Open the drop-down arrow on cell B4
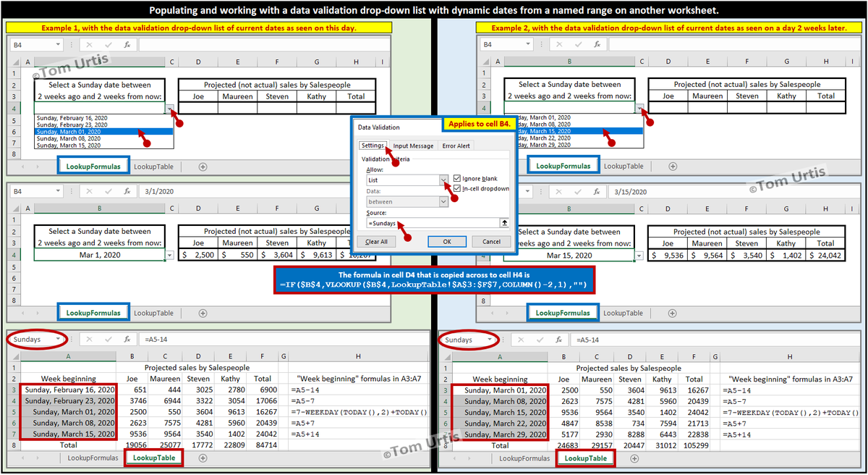Screen dimensions: 868x475 coord(169,109)
